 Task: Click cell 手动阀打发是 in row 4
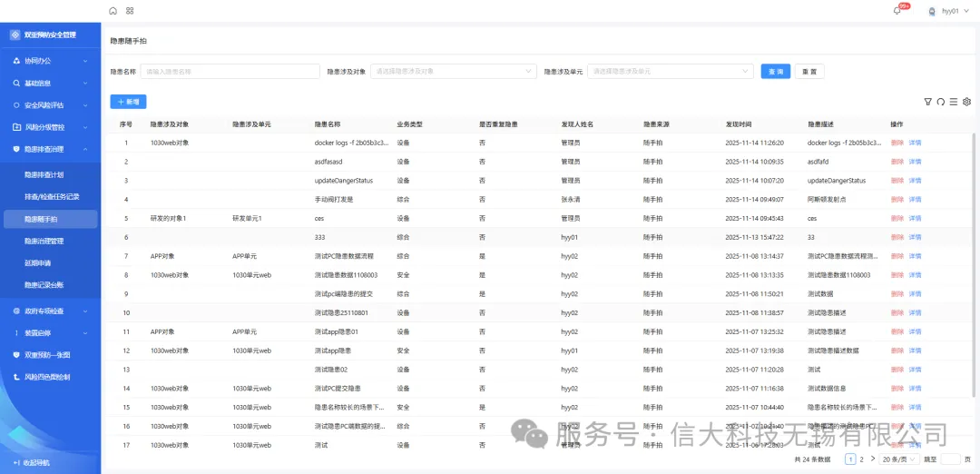tap(334, 200)
